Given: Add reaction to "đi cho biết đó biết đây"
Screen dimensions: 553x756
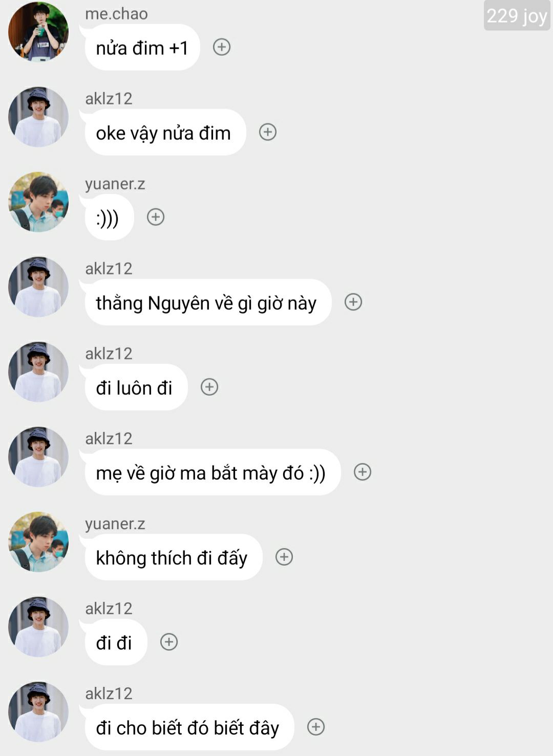Looking at the screenshot, I should tap(316, 727).
